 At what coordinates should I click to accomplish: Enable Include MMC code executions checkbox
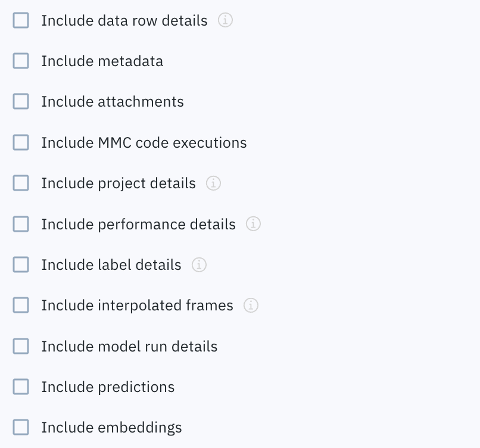[x=21, y=142]
